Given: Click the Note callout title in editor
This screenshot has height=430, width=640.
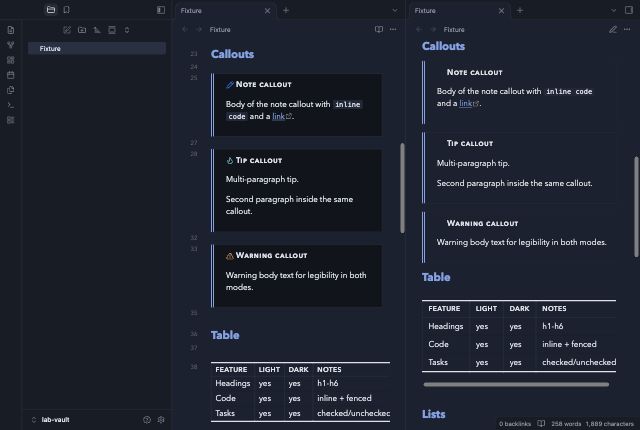Looking at the screenshot, I should click(264, 84).
